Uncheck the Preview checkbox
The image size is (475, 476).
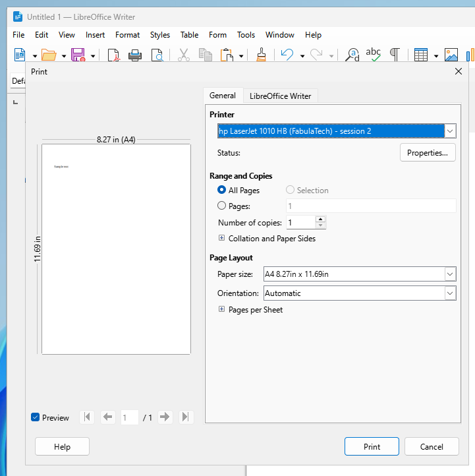coord(36,418)
